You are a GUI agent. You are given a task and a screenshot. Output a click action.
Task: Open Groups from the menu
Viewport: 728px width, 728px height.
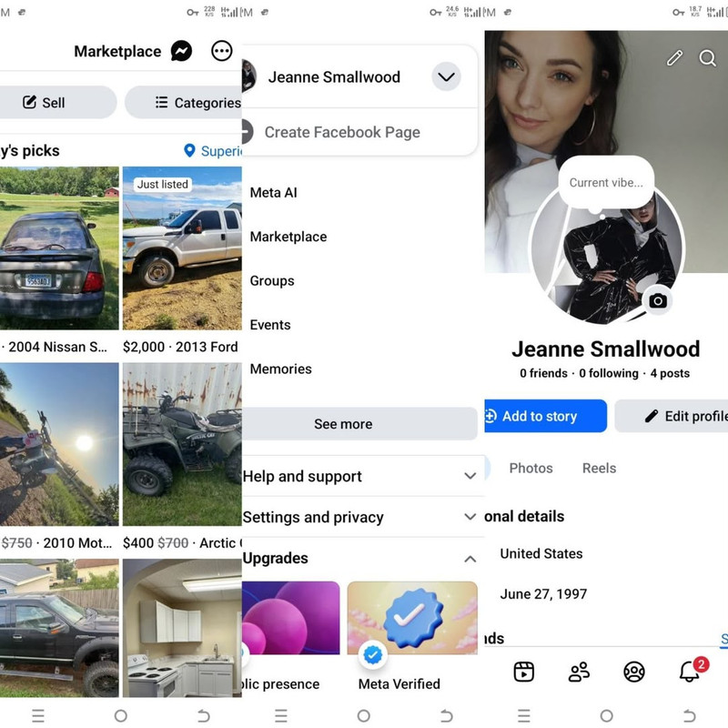(x=272, y=281)
